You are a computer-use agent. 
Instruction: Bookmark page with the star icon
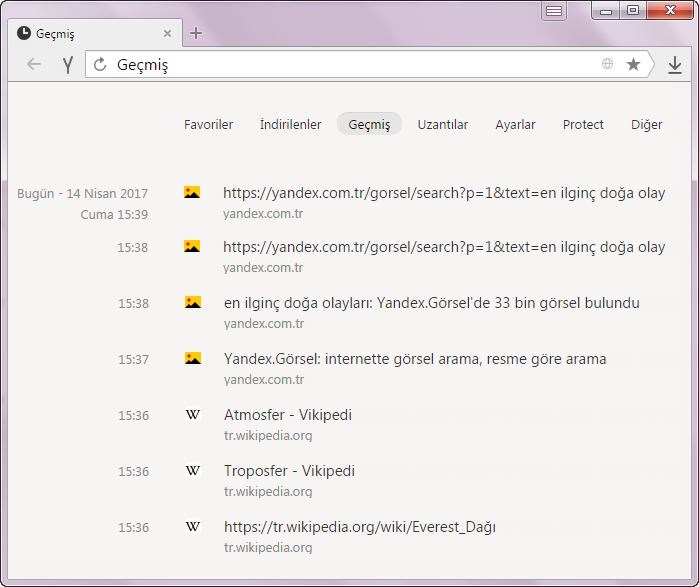(633, 64)
